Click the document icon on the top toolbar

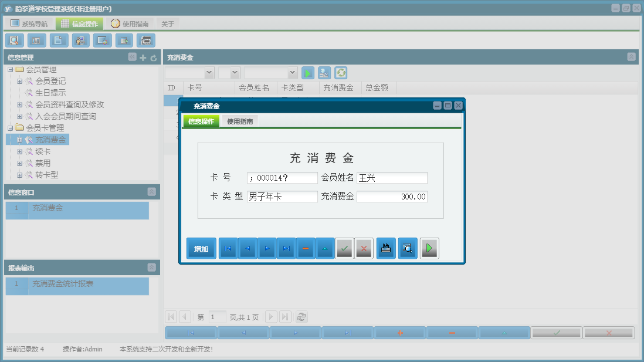click(58, 40)
